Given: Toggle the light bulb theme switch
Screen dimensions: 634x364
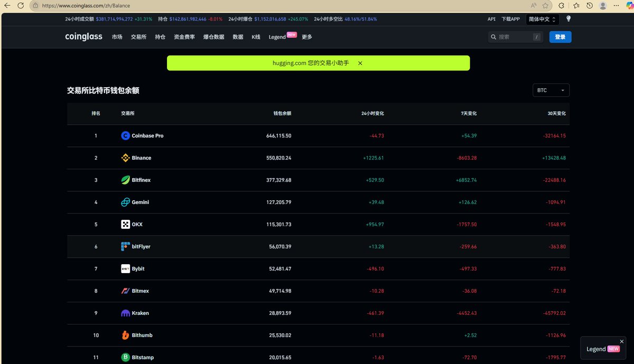Looking at the screenshot, I should (568, 18).
